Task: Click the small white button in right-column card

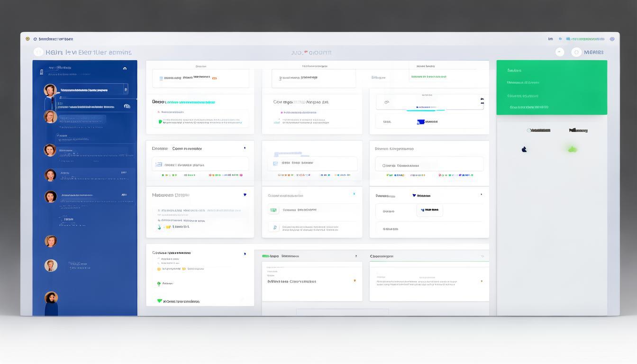Action: pos(429,210)
